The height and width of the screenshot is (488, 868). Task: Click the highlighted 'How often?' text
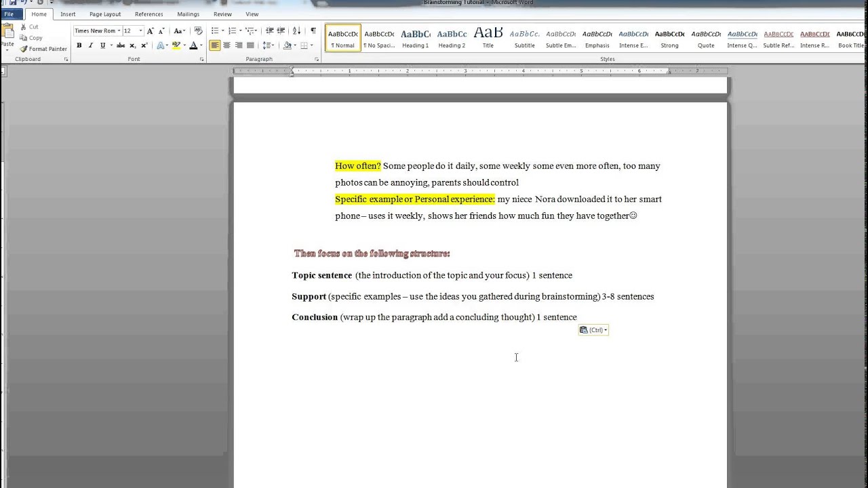358,166
